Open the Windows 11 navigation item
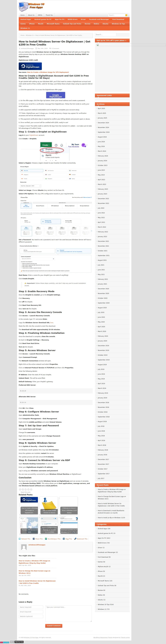The width and height of the screenshot is (166, 644). click(x=25, y=28)
